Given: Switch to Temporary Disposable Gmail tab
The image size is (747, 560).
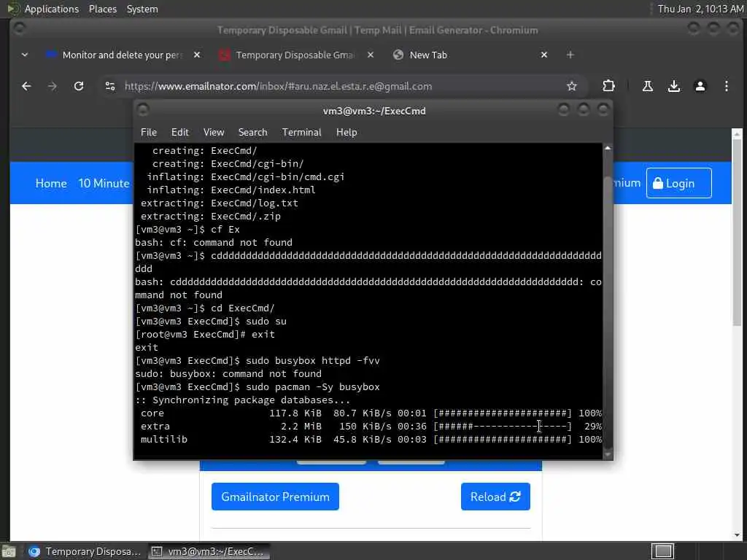Looking at the screenshot, I should point(296,55).
